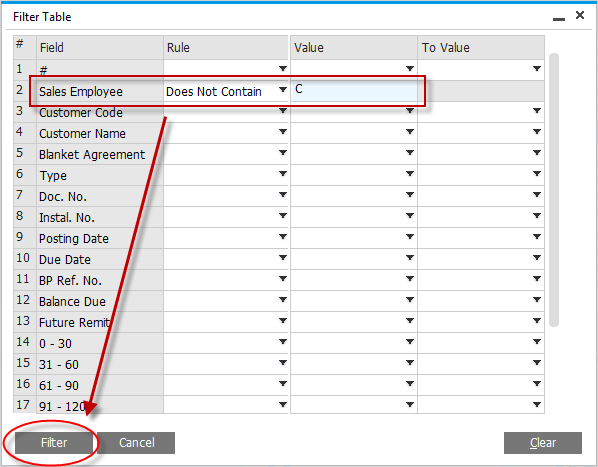The image size is (598, 467).
Task: Open Rule dropdown for Sales Employee row
Action: (283, 90)
